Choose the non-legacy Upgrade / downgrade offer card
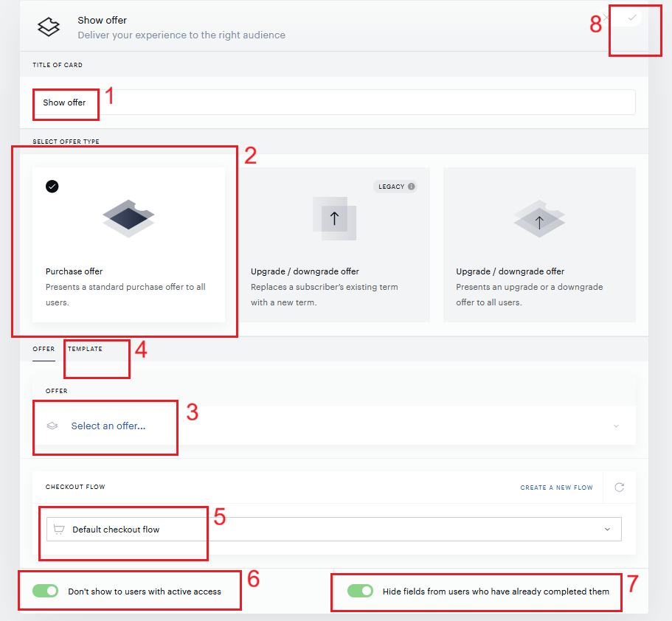 539,245
